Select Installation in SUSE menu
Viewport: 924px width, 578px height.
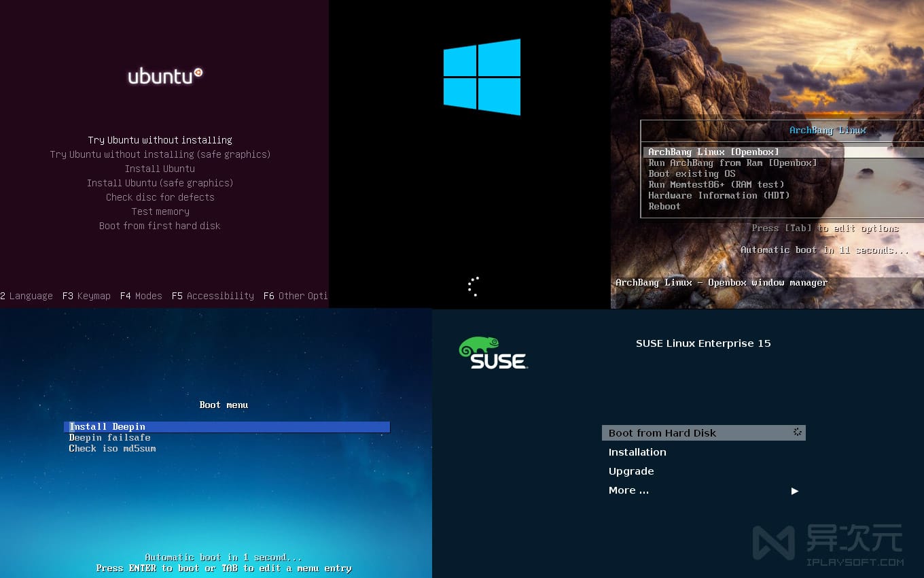click(637, 452)
